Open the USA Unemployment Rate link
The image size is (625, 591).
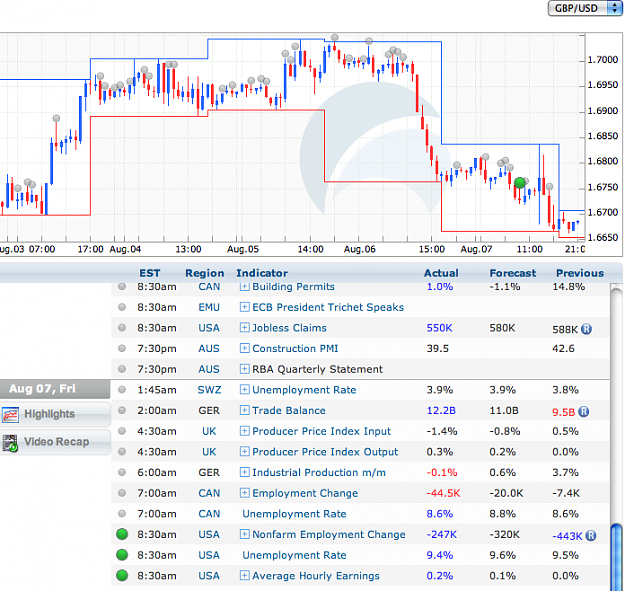(294, 555)
